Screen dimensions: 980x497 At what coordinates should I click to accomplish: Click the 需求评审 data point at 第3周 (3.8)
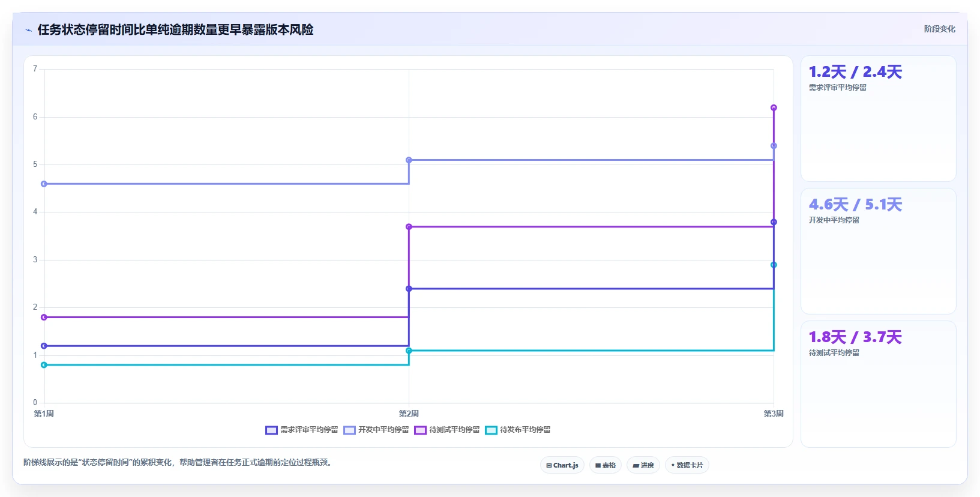pos(774,222)
